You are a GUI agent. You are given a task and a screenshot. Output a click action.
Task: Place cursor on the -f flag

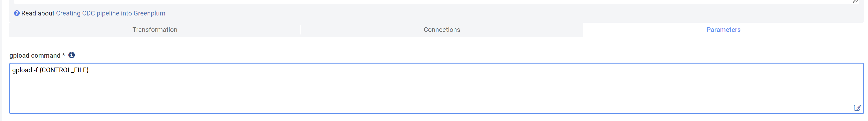pyautogui.click(x=35, y=70)
